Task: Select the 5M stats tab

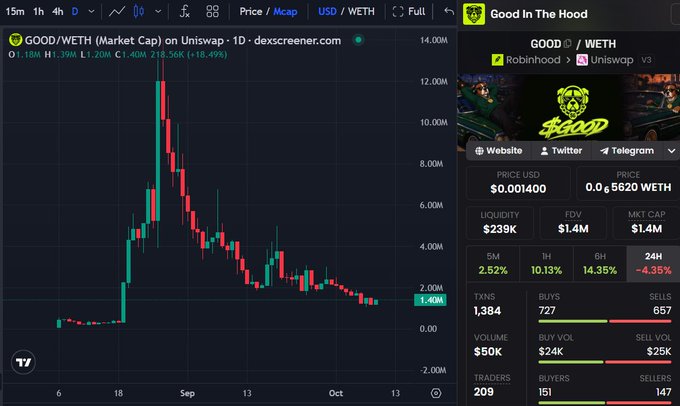Action: click(x=493, y=264)
